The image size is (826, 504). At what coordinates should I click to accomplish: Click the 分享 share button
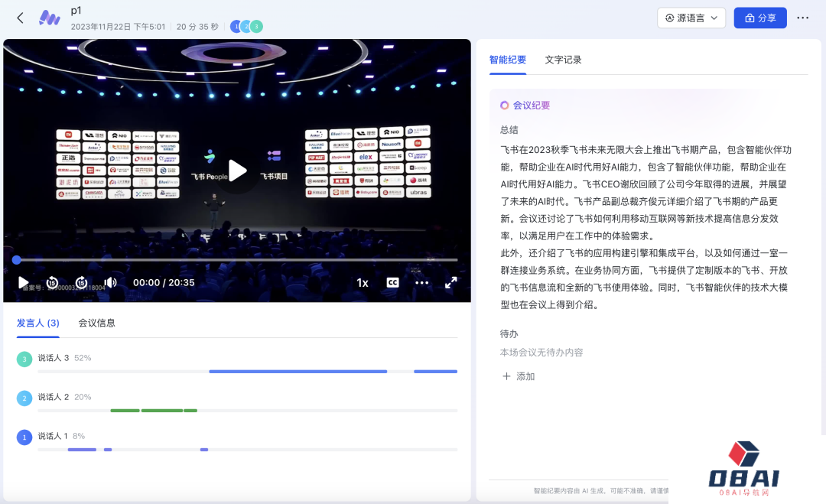760,18
